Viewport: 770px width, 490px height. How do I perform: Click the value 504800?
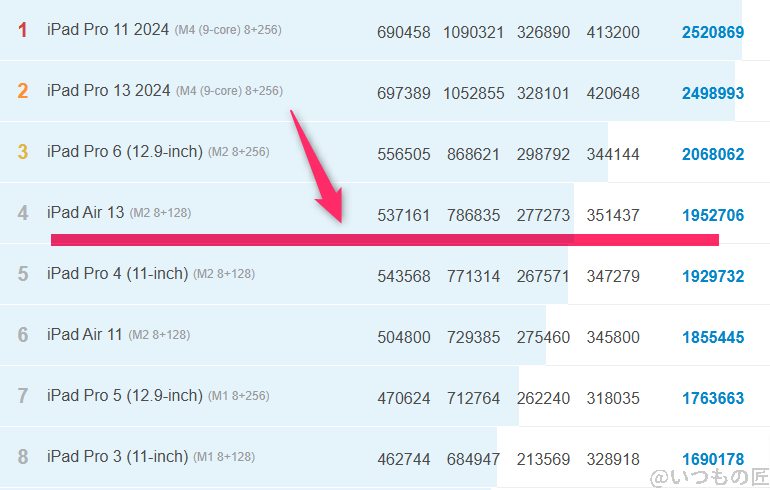pos(404,337)
